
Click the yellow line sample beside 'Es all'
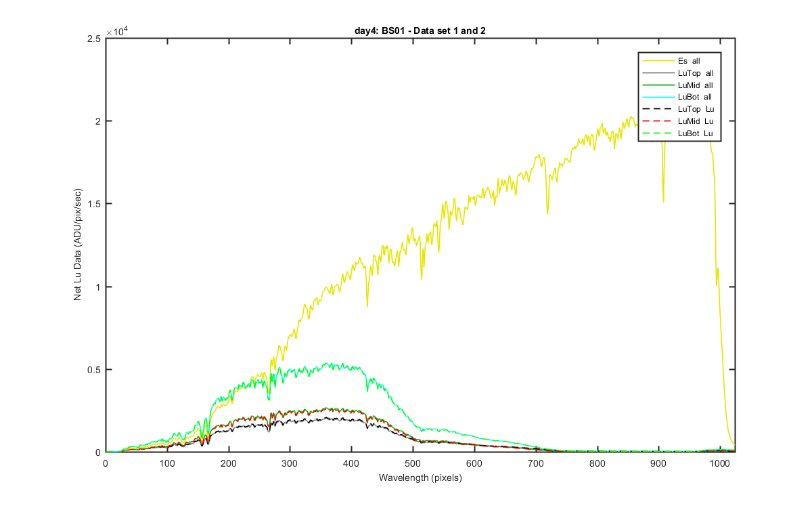point(657,61)
